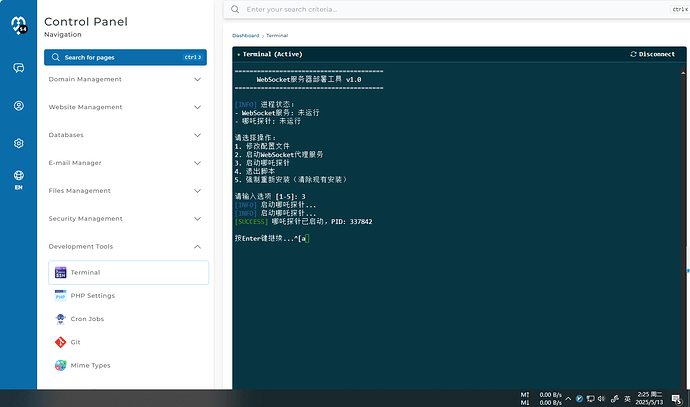Screen dimensions: 690x407
Task: Expand the Files Management section
Action: 125,191
